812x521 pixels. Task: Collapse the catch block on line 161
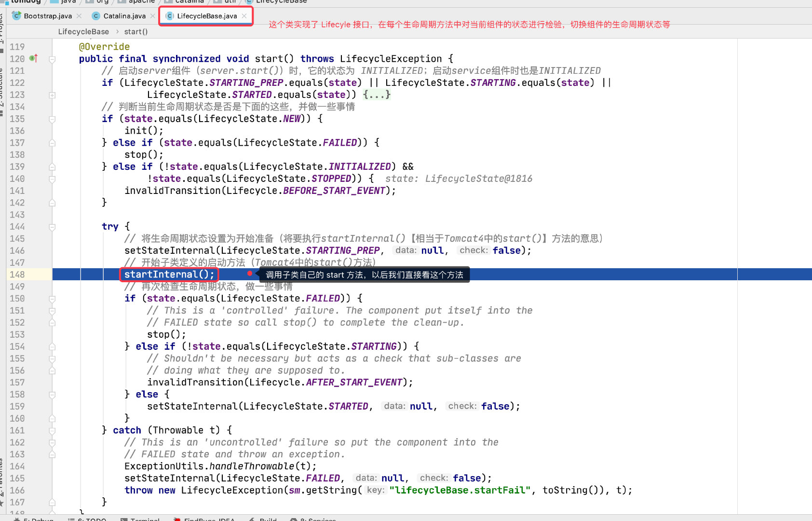pos(52,430)
